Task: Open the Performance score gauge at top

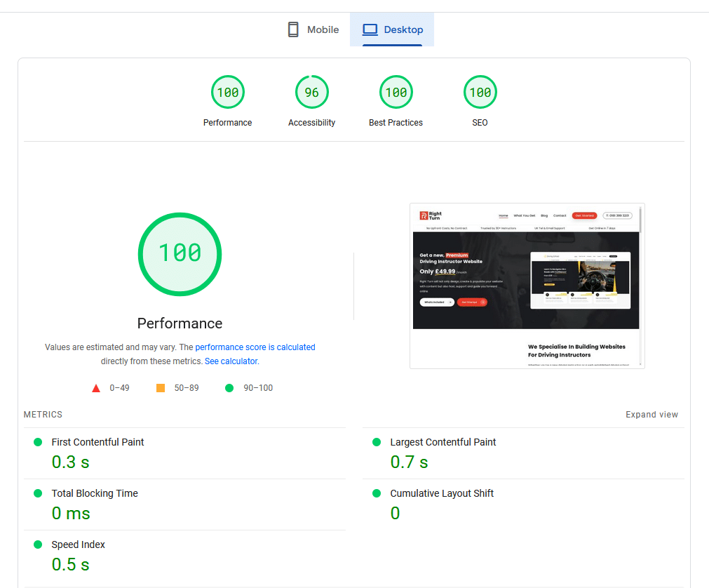Action: click(228, 92)
